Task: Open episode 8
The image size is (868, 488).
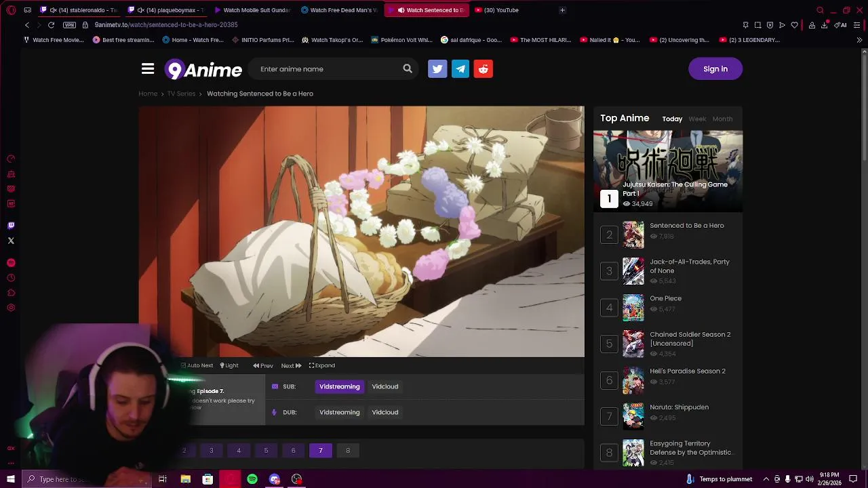Action: pyautogui.click(x=348, y=451)
